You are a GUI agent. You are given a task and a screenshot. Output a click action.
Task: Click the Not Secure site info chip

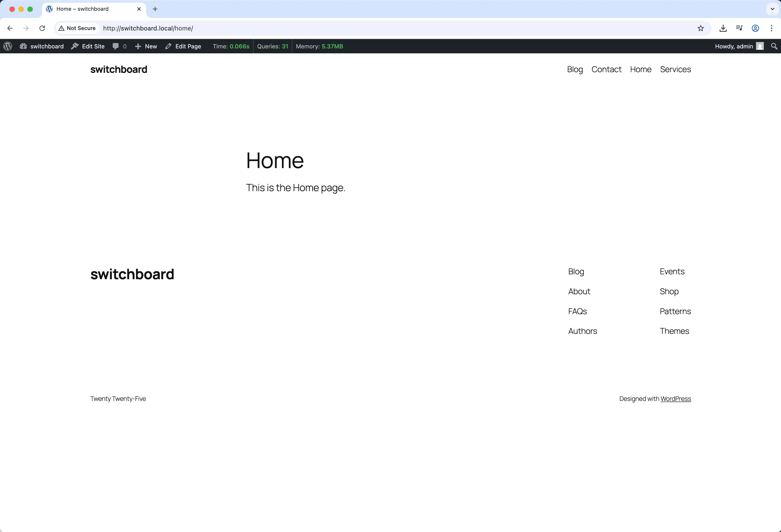pos(77,28)
